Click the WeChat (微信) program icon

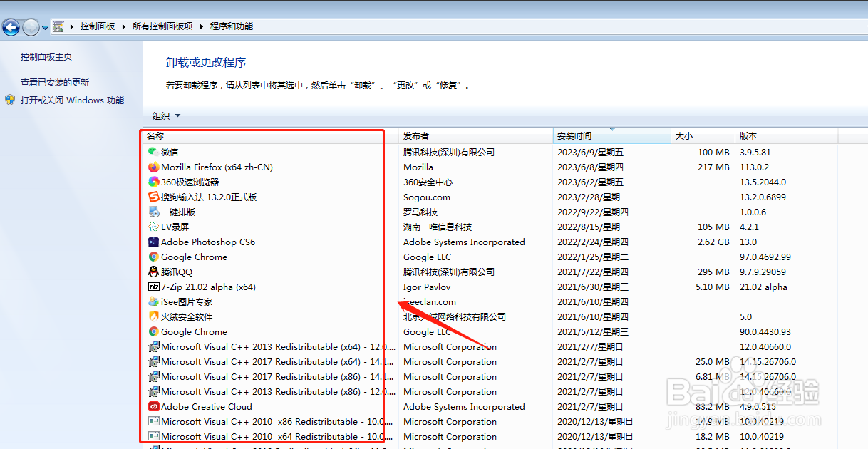coord(153,152)
